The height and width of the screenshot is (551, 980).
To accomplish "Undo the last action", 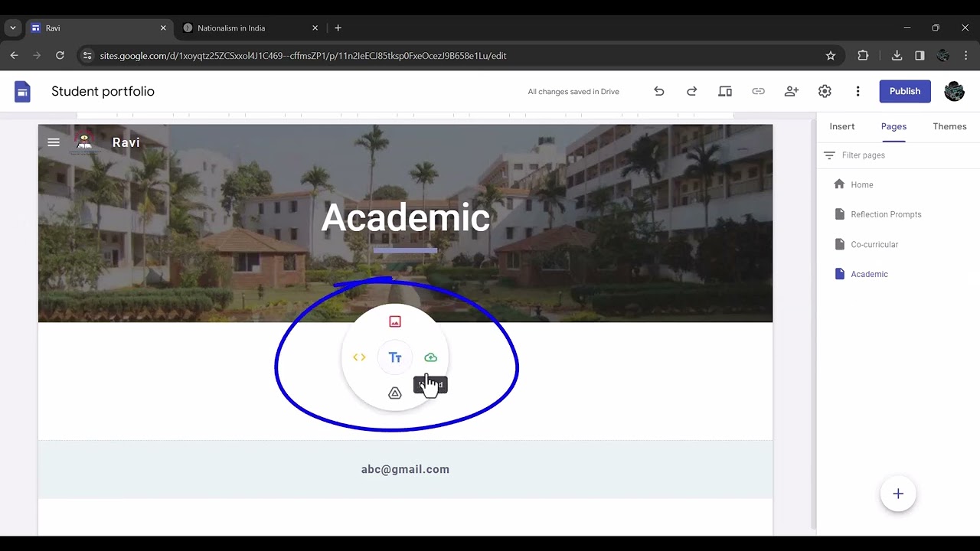I will point(659,91).
